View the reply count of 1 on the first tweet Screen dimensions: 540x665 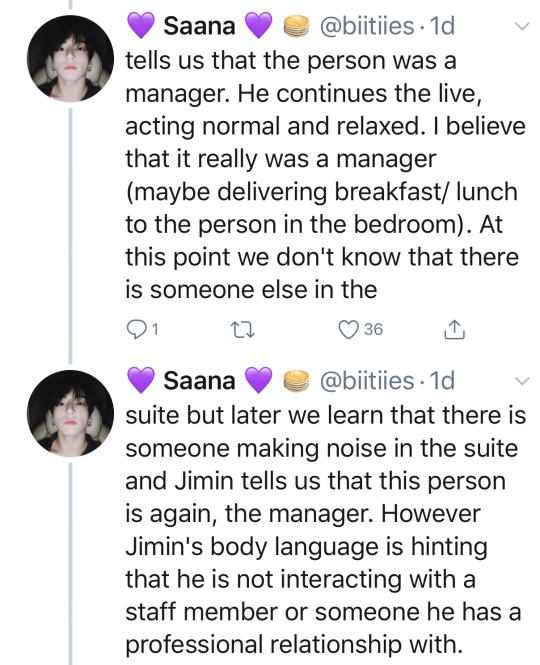155,330
